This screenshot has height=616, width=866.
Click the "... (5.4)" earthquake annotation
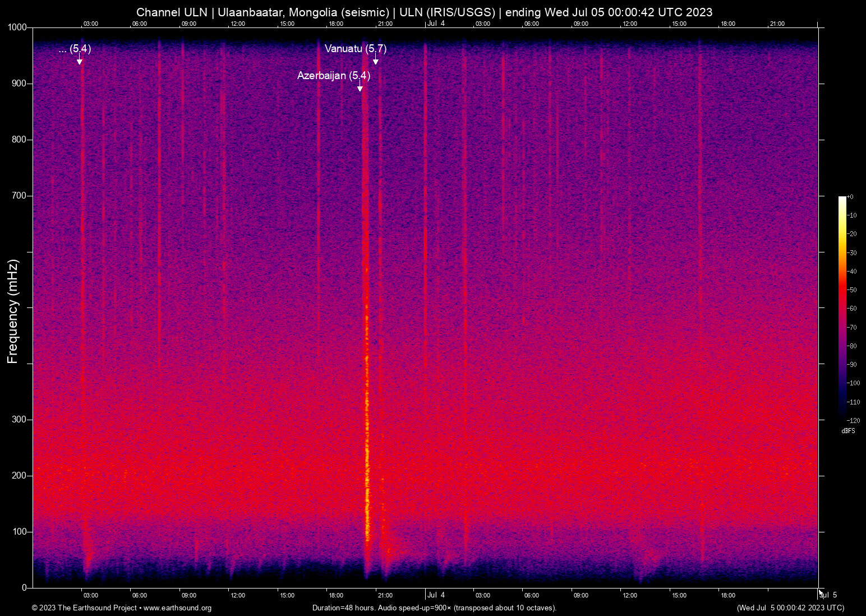[75, 49]
